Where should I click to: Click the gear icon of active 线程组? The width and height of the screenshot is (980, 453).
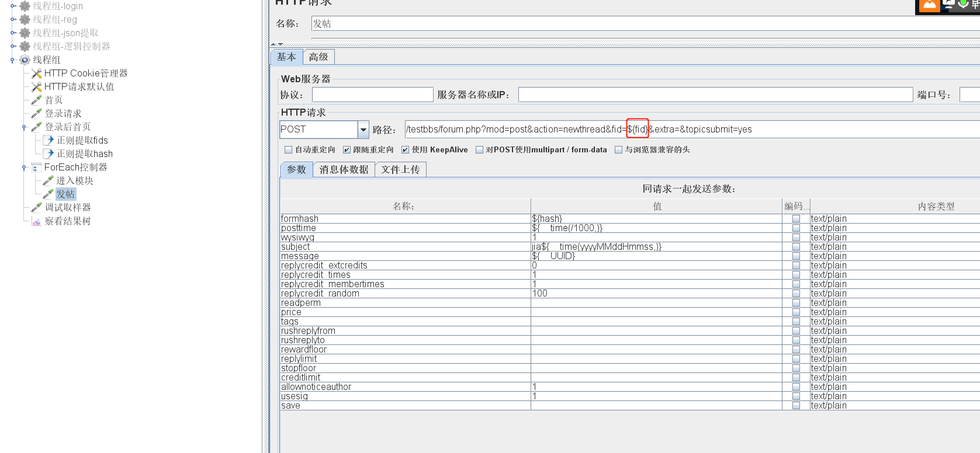25,60
